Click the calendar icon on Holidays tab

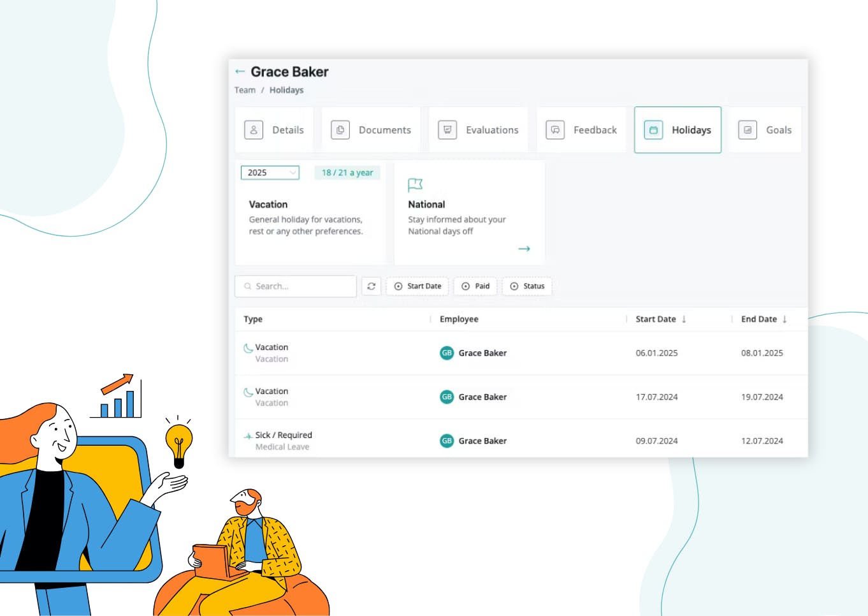(x=653, y=130)
